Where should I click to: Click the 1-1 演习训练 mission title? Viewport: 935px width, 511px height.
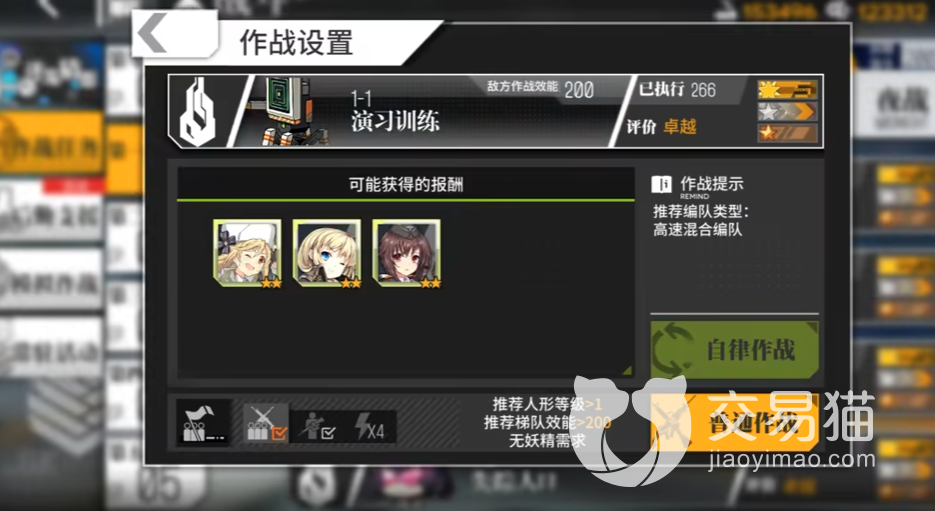coord(395,112)
